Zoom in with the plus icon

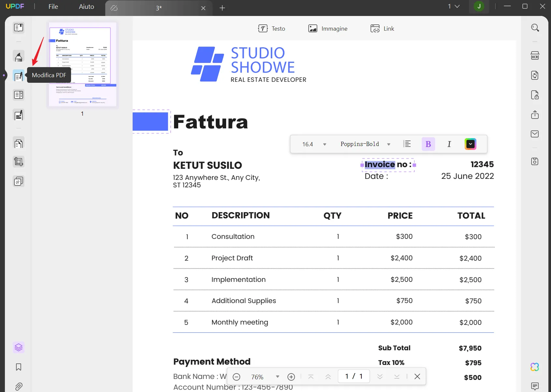pos(291,377)
